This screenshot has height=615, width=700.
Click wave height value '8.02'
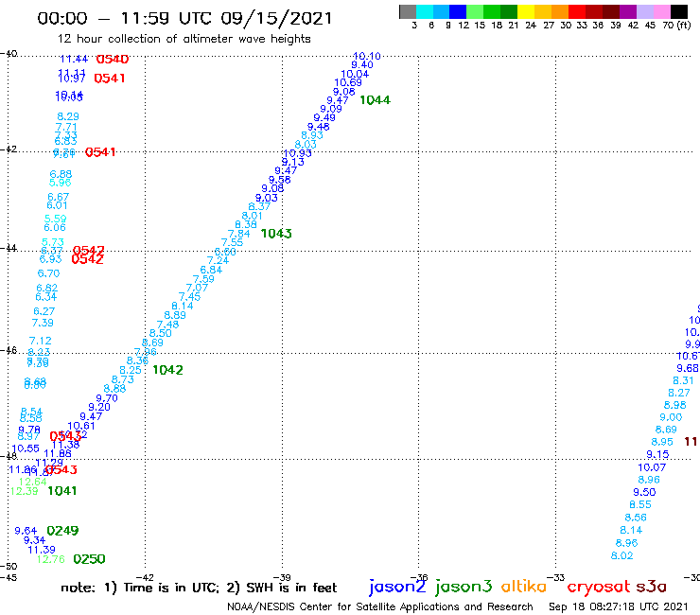tap(621, 556)
